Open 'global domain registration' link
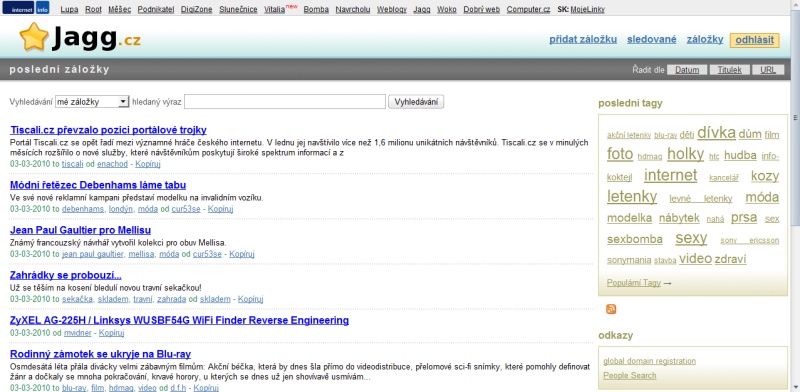This screenshot has width=800, height=392. click(x=649, y=361)
